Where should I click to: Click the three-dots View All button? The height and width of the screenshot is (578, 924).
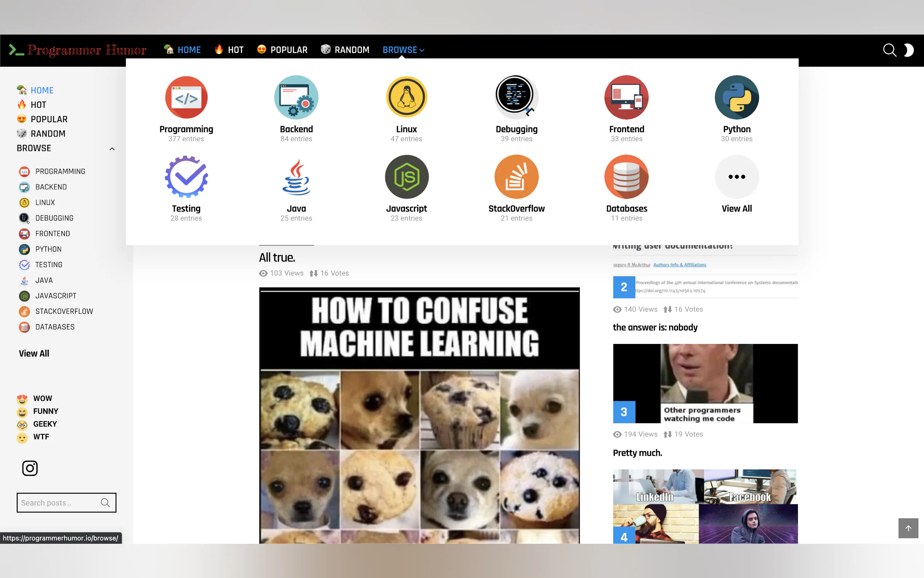click(736, 177)
